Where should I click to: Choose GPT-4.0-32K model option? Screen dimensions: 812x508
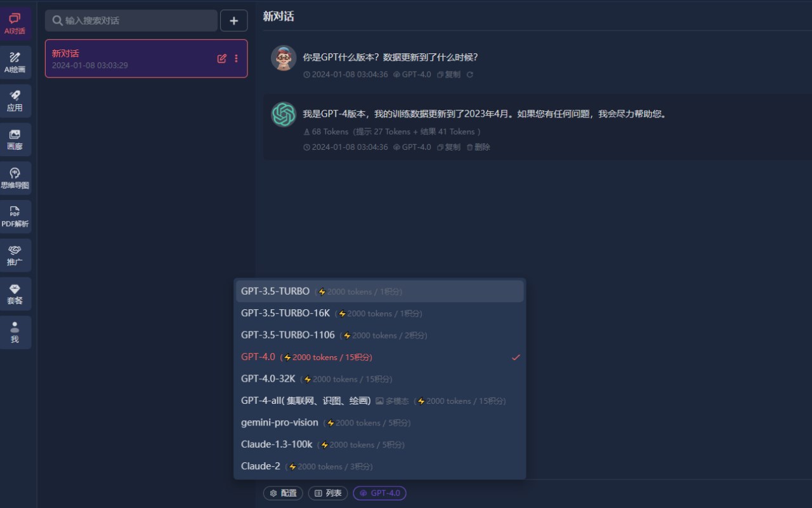pos(379,378)
